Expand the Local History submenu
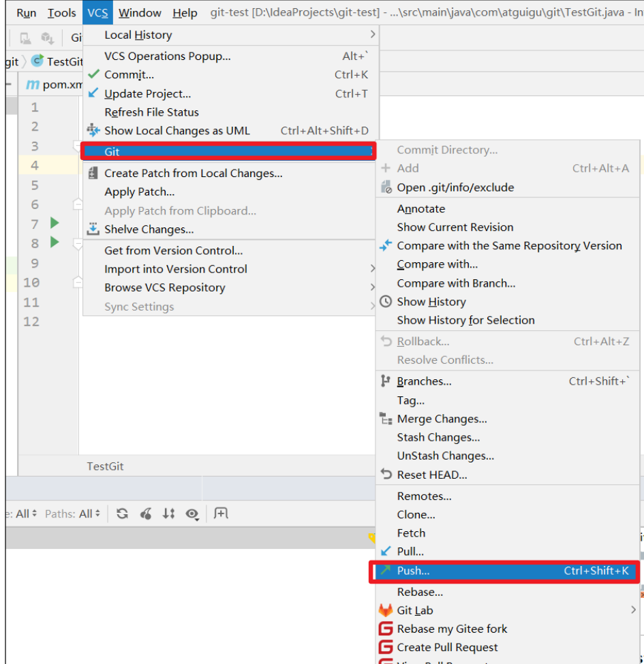This screenshot has width=644, height=664. tap(230, 35)
